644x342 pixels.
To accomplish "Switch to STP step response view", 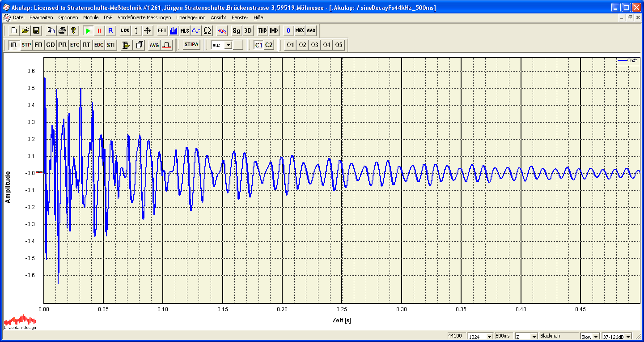I will tap(26, 45).
